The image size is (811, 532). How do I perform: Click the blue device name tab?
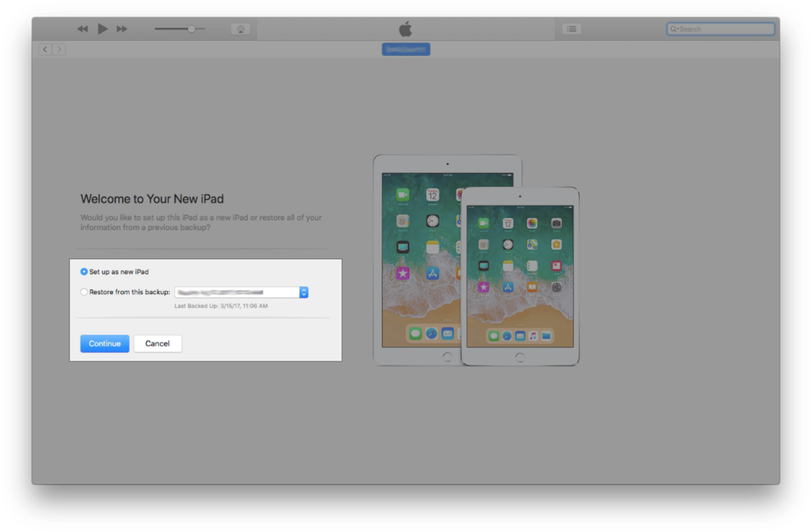click(x=406, y=49)
